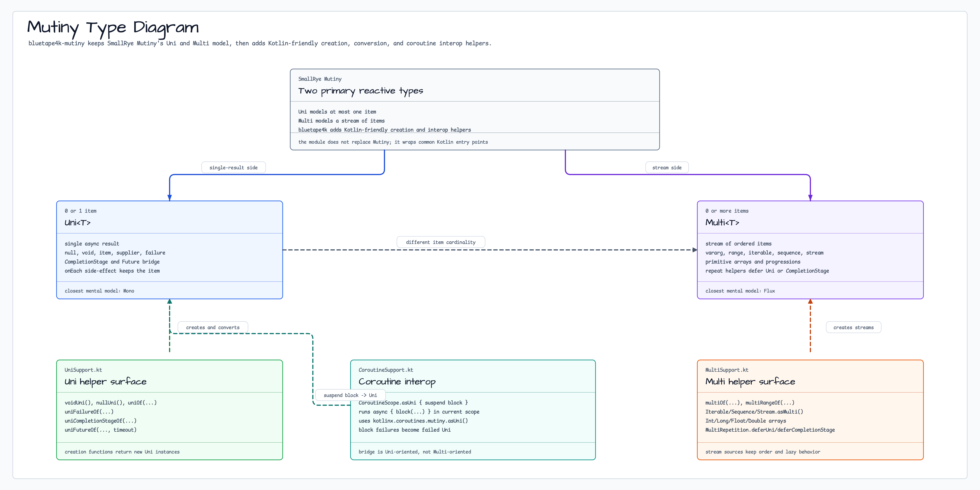Click the Coroutine interop heading
The image size is (980, 490).
[x=397, y=382]
